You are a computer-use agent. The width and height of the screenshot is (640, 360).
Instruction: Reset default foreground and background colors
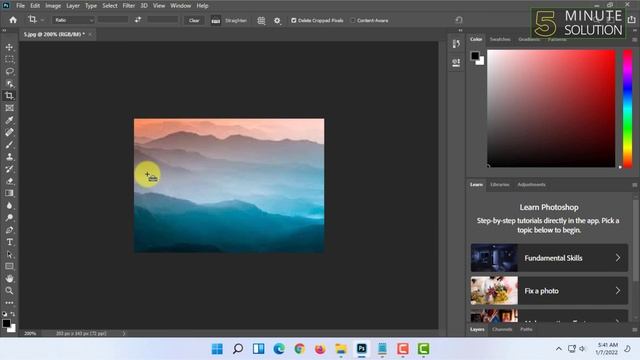pyautogui.click(x=4, y=314)
